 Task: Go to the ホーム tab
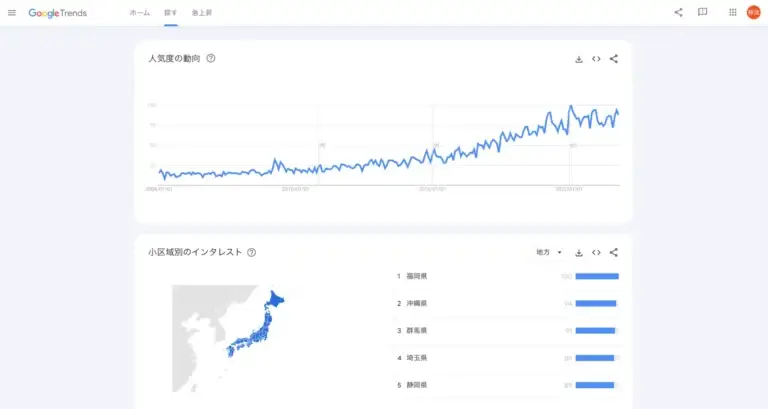pos(140,13)
